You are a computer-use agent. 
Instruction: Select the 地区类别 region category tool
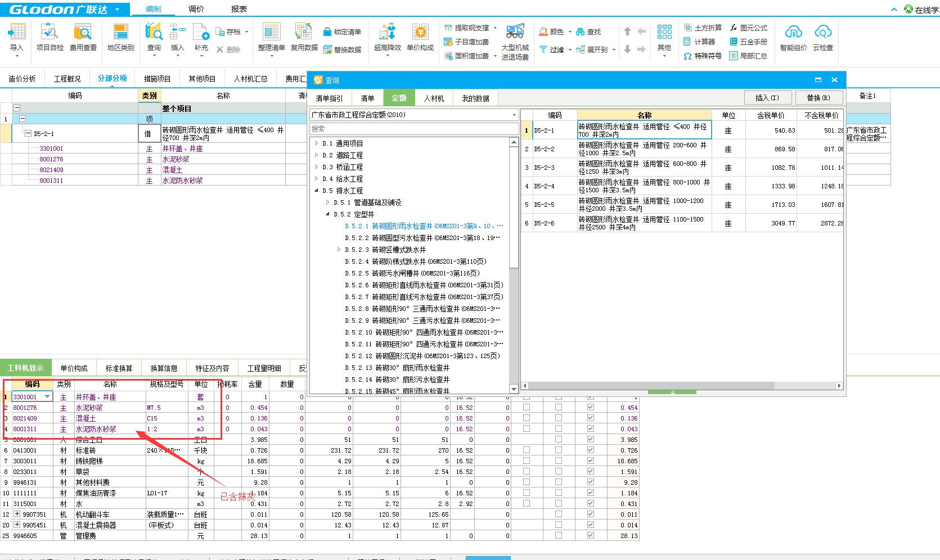(x=120, y=37)
